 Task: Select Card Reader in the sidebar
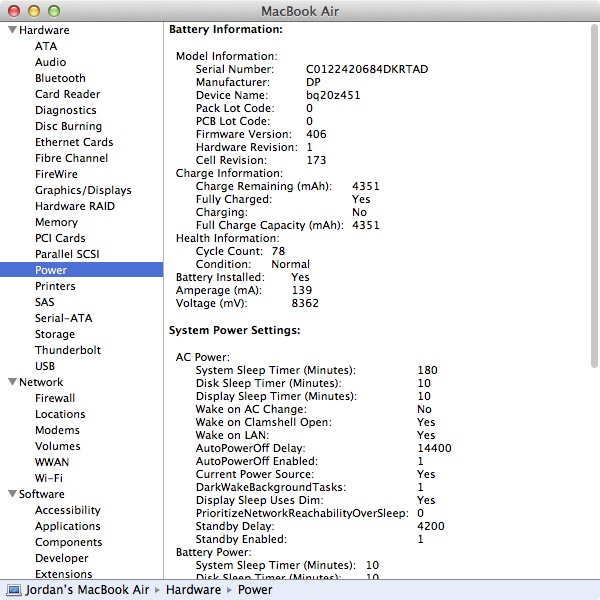(x=68, y=94)
